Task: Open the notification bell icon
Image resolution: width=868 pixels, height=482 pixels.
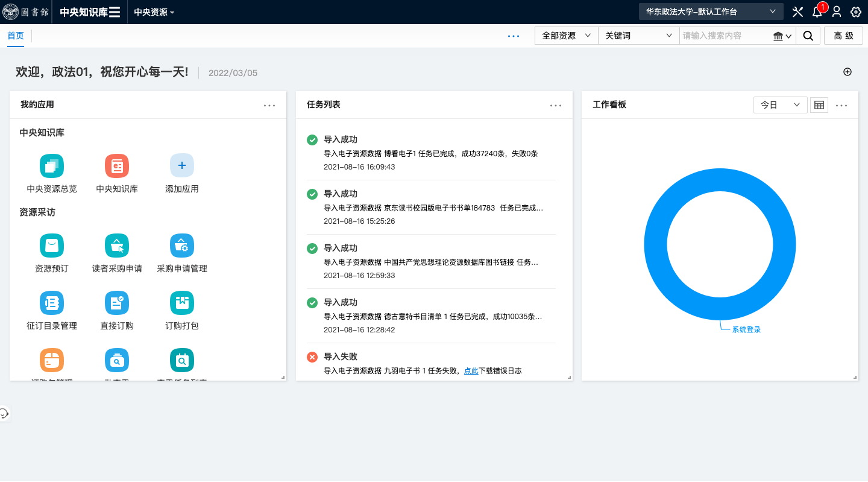Action: (817, 12)
